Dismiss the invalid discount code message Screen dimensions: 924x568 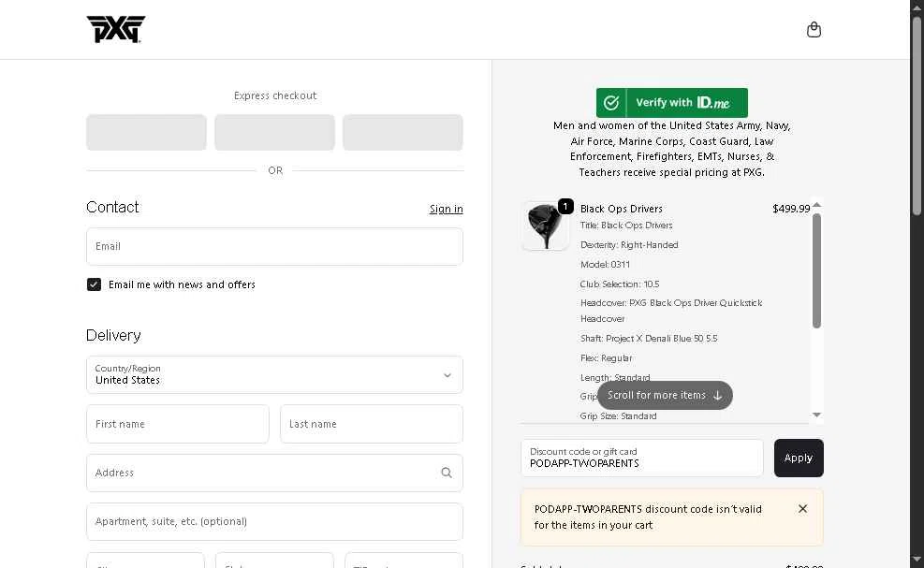coord(802,508)
